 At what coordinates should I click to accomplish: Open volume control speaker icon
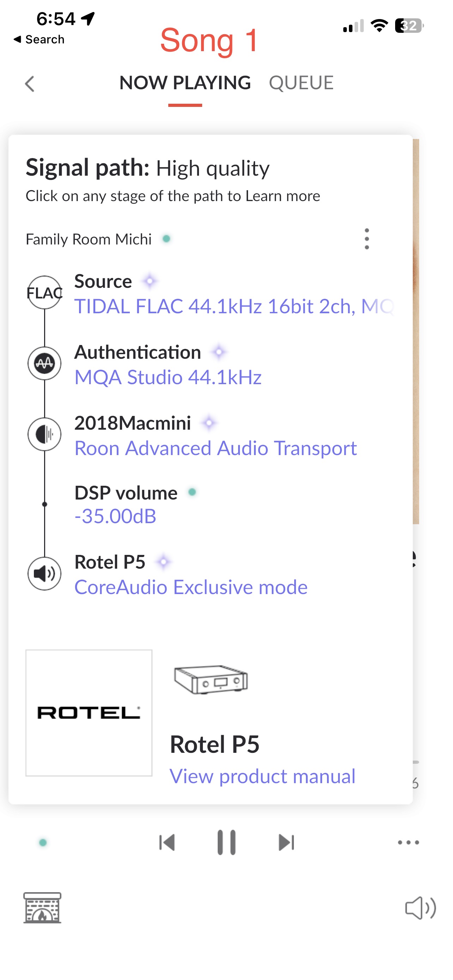(420, 908)
